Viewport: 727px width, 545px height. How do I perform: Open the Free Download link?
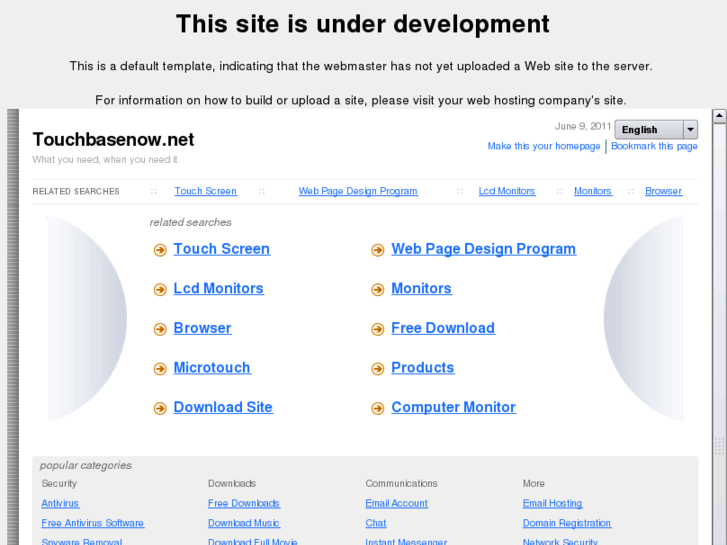(443, 328)
